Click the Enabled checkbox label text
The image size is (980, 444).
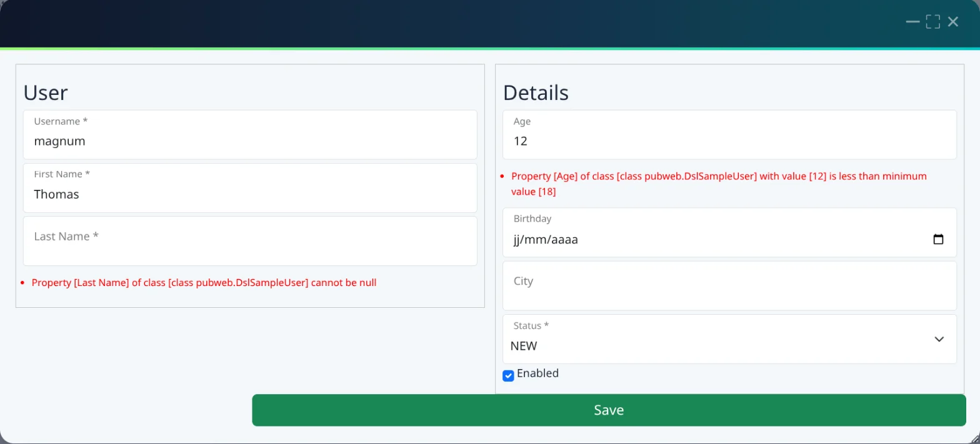tap(537, 373)
